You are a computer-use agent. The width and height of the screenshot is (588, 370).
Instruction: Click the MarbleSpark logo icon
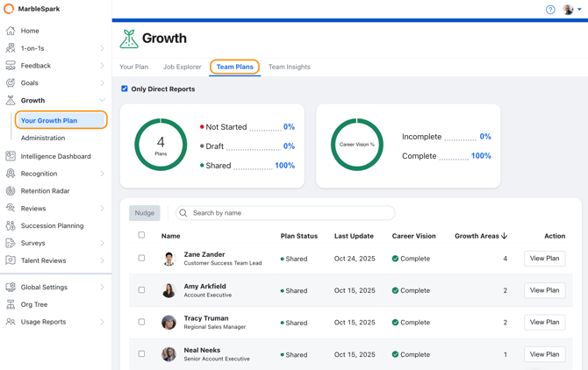tap(9, 10)
